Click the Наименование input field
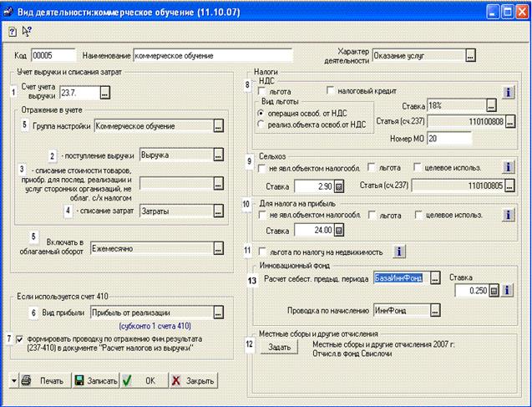This screenshot has width=532, height=407. 213,56
